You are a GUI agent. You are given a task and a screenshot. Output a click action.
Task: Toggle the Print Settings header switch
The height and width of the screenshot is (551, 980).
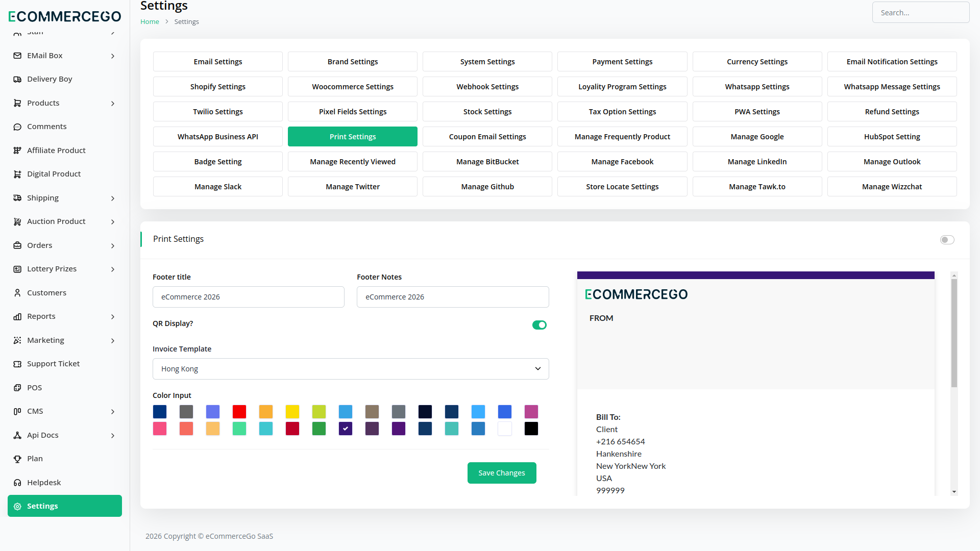pos(947,240)
